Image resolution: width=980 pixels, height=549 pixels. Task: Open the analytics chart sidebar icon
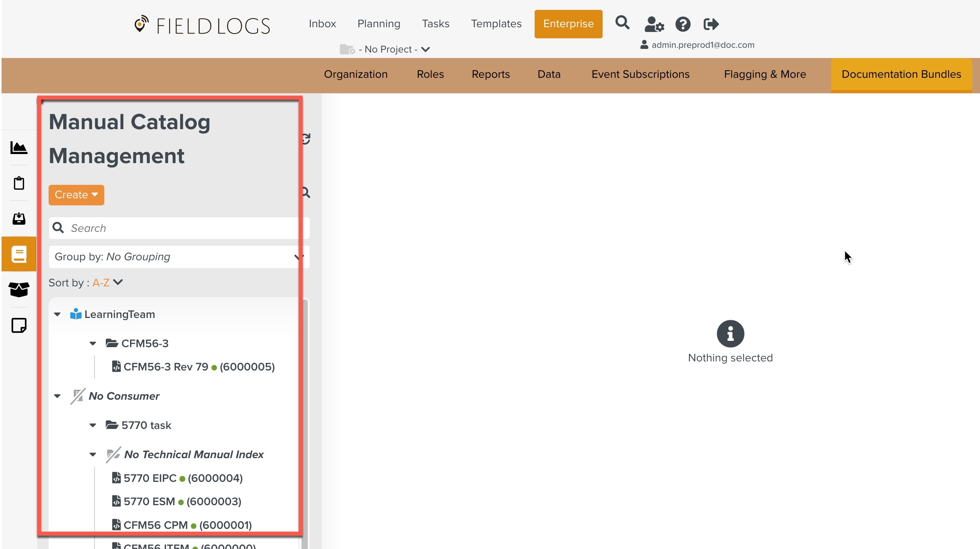tap(19, 147)
